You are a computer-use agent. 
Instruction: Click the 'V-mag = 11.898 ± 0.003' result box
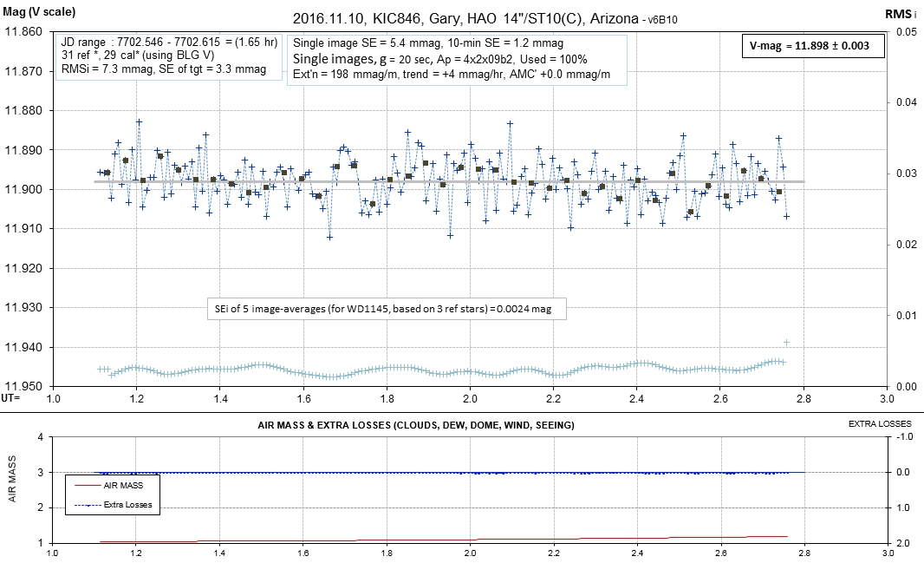tap(813, 45)
